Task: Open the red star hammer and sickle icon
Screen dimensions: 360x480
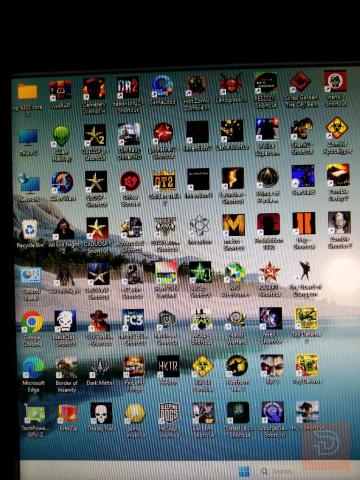Action: pos(270,271)
